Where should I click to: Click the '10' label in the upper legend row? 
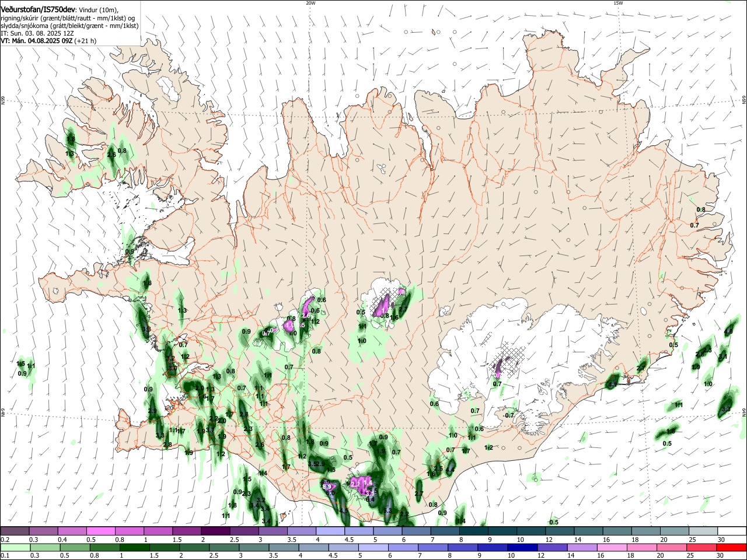tap(521, 540)
